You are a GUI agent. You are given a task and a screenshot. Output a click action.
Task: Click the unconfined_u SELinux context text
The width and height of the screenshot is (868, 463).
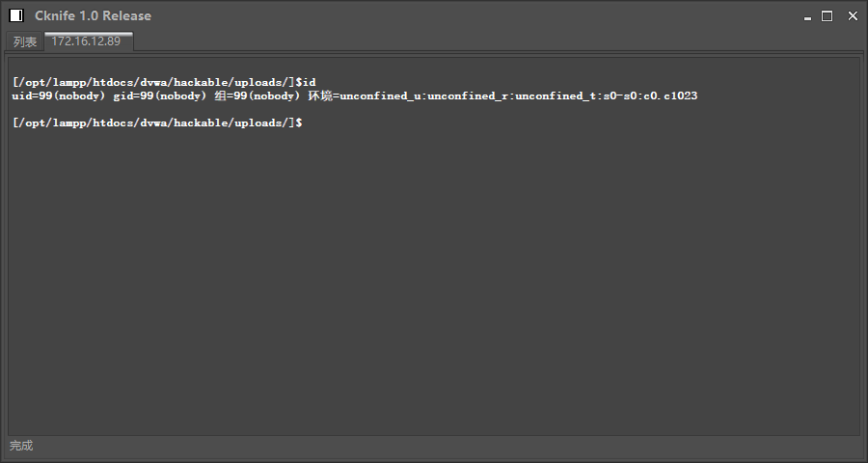point(382,96)
